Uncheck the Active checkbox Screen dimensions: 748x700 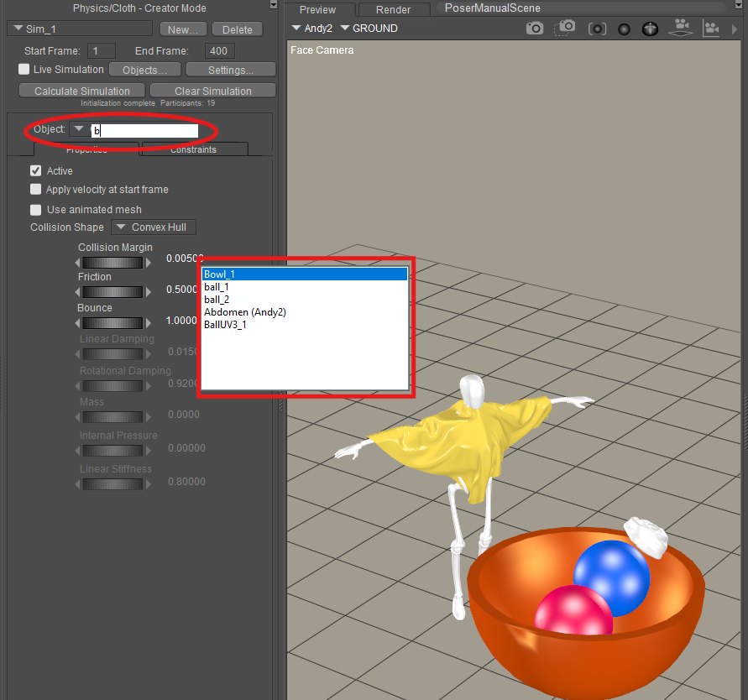pyautogui.click(x=35, y=171)
